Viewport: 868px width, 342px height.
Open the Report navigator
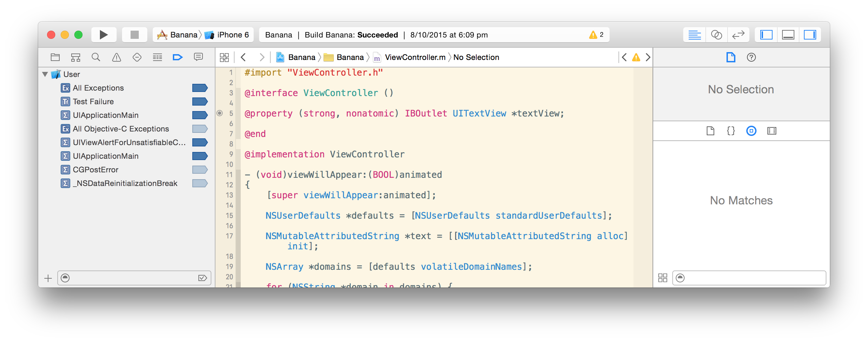198,57
